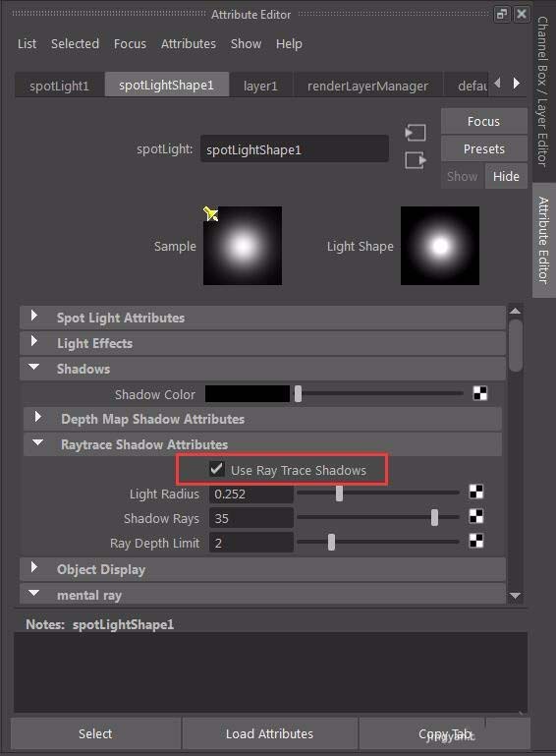The width and height of the screenshot is (556, 756).
Task: Select the spotLightShape1 tab
Action: [167, 85]
